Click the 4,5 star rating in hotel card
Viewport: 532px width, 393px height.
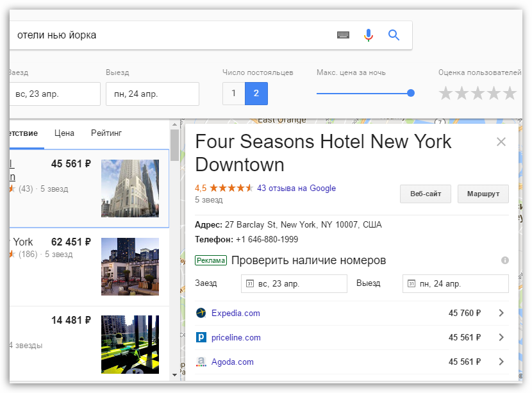224,188
